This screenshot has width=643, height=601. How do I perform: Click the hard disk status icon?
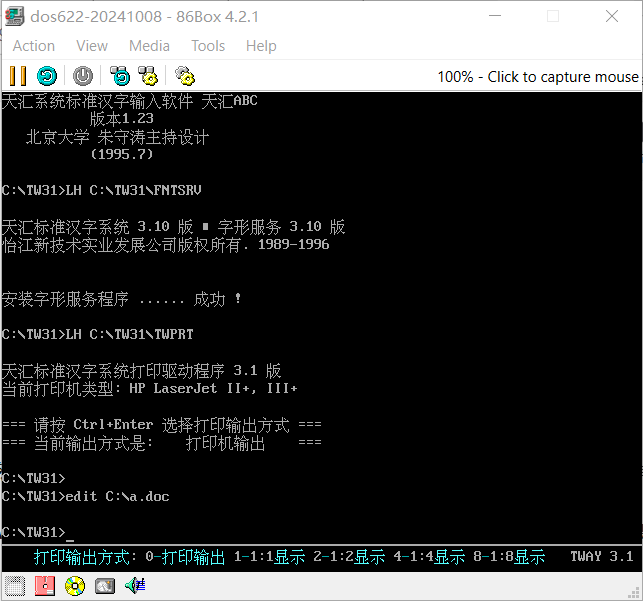pos(105,586)
